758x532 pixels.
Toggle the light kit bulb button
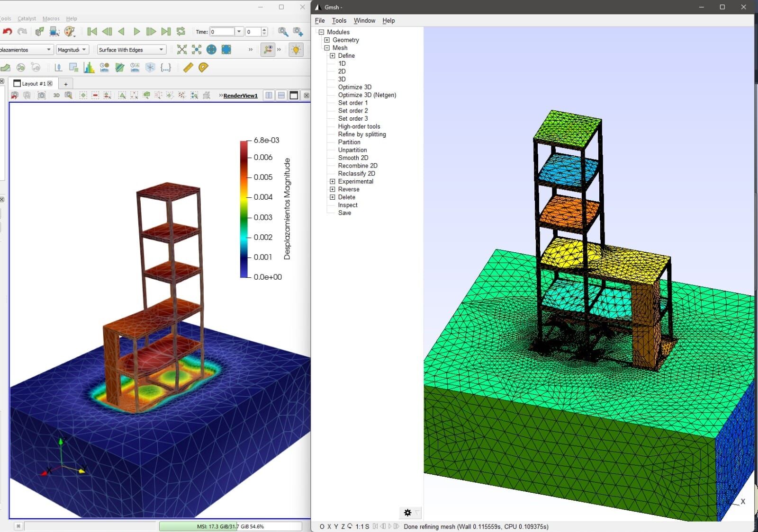(296, 50)
